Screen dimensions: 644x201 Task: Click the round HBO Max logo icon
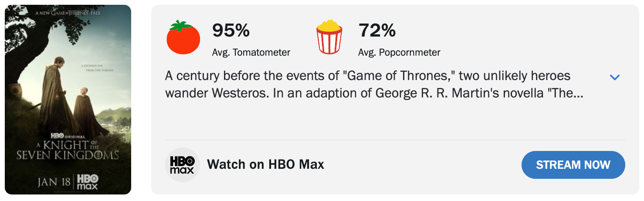pyautogui.click(x=183, y=165)
